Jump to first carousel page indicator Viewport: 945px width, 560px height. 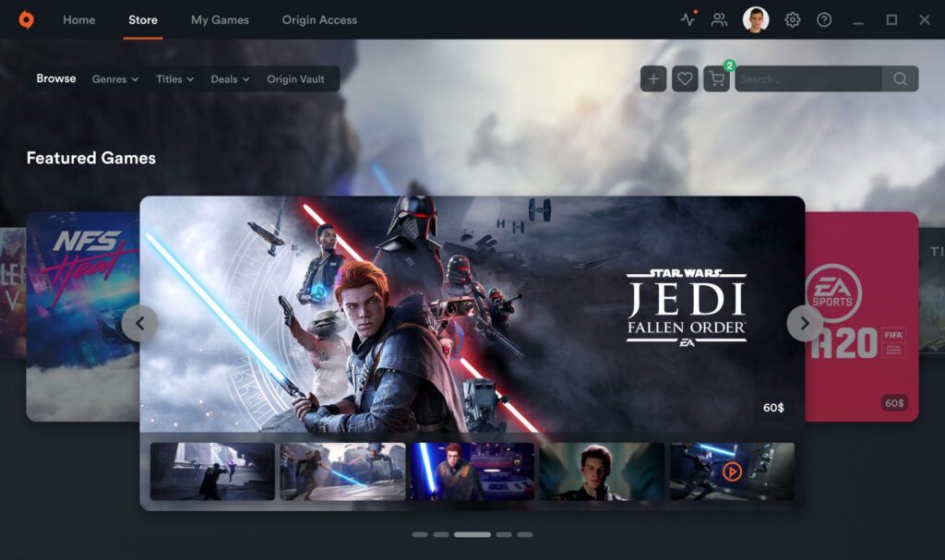click(x=420, y=535)
